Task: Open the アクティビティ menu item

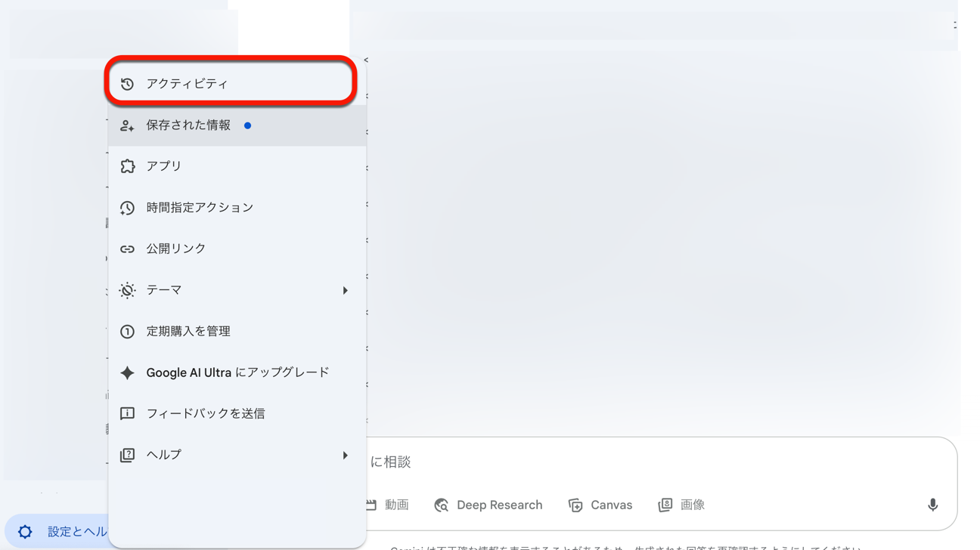Action: pyautogui.click(x=187, y=84)
